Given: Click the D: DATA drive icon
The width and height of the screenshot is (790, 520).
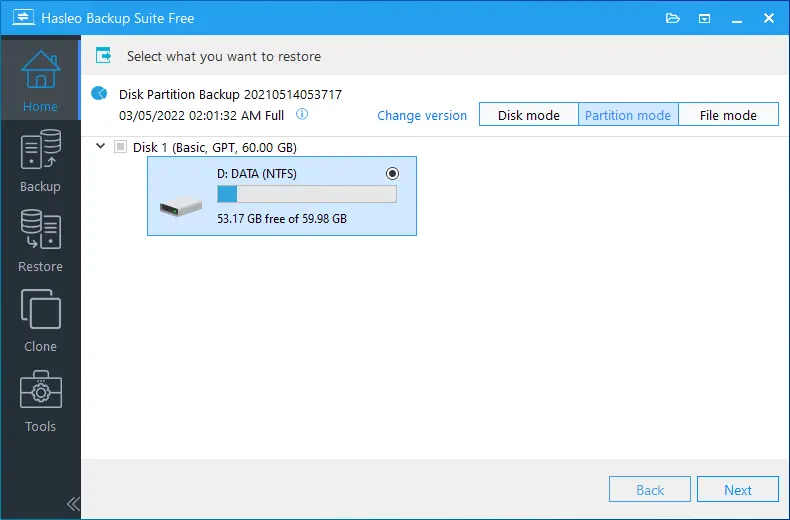Looking at the screenshot, I should (x=180, y=208).
